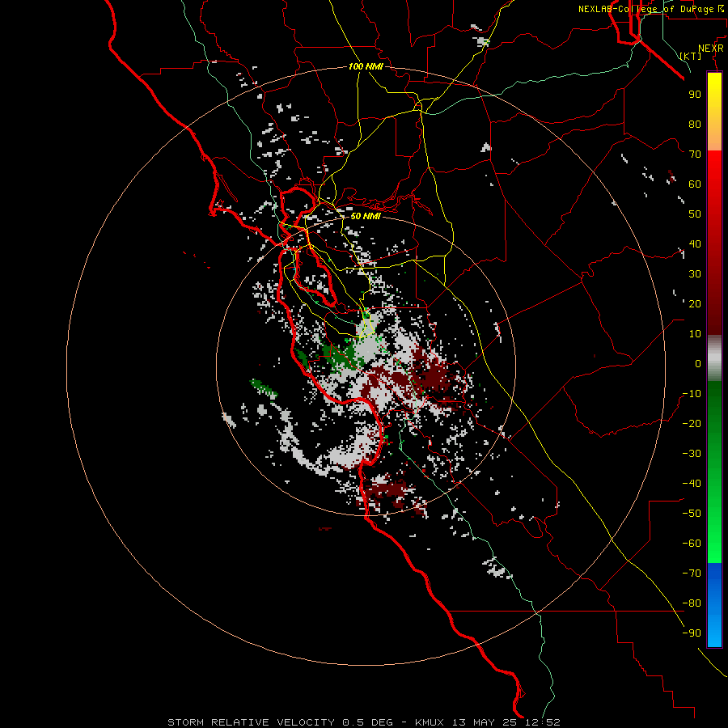Screen dimensions: 728x728
Task: Select the 90 value on velocity scale
Action: click(x=695, y=95)
